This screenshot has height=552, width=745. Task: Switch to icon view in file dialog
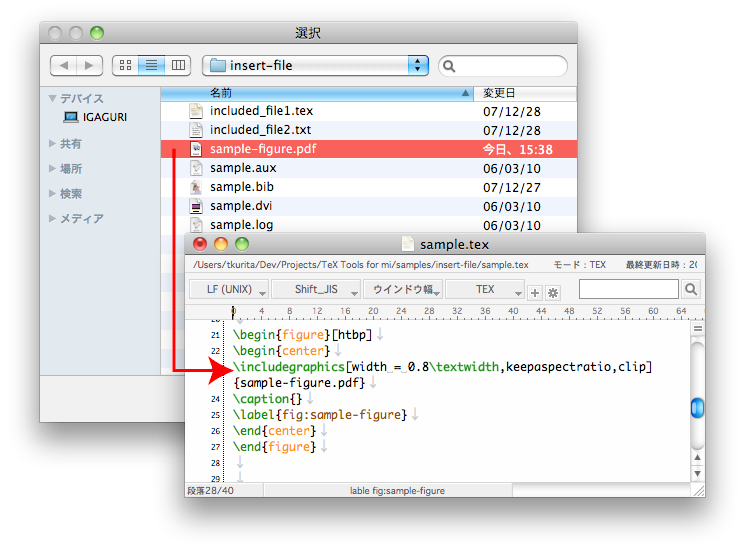126,66
